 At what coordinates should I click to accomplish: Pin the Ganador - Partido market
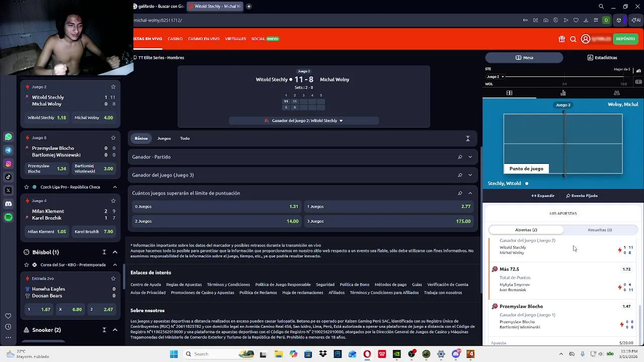pos(460,157)
